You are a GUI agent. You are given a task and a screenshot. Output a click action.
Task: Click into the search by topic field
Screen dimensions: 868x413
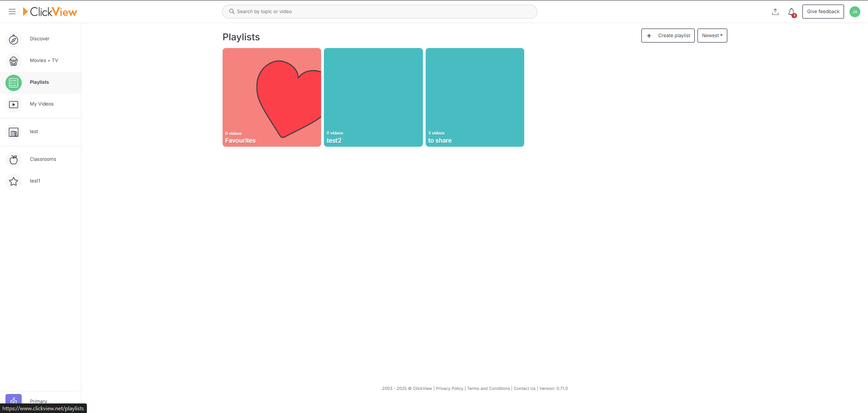point(379,12)
